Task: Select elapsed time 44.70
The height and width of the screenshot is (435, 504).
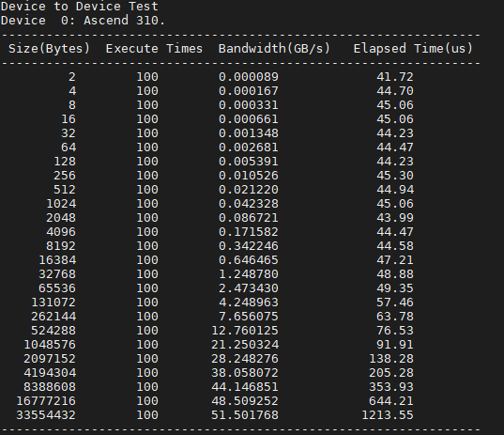Action: click(395, 91)
